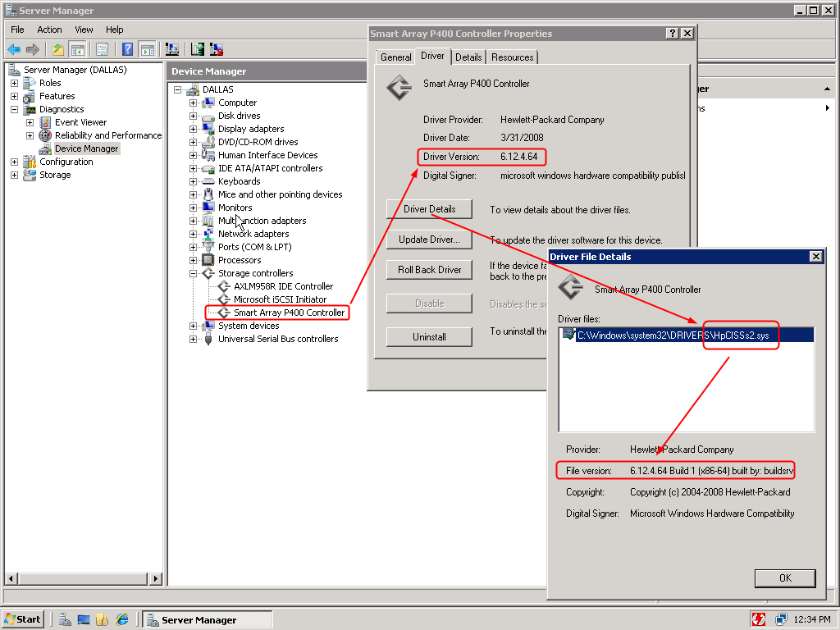Click the Reliability and Performance icon
This screenshot has height=630, width=840.
(46, 135)
